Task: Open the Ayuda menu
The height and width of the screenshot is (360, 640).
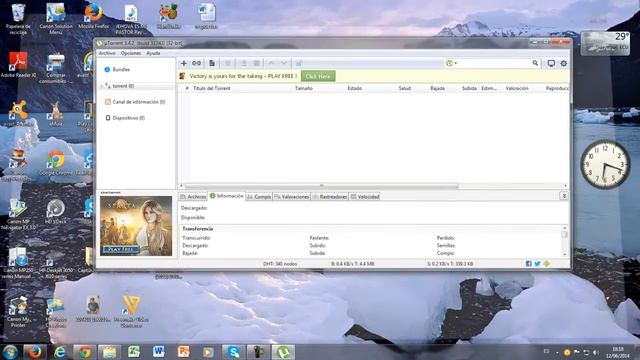Action: [x=153, y=53]
